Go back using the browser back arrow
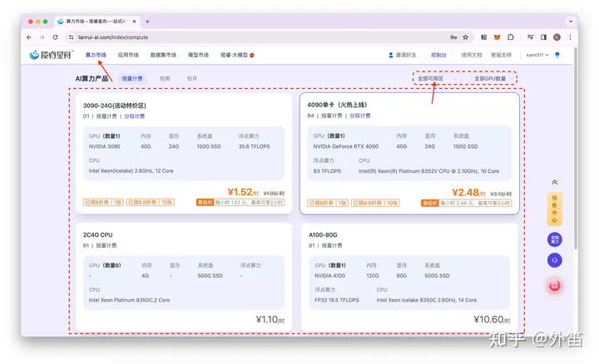599x364 pixels. pyautogui.click(x=29, y=37)
